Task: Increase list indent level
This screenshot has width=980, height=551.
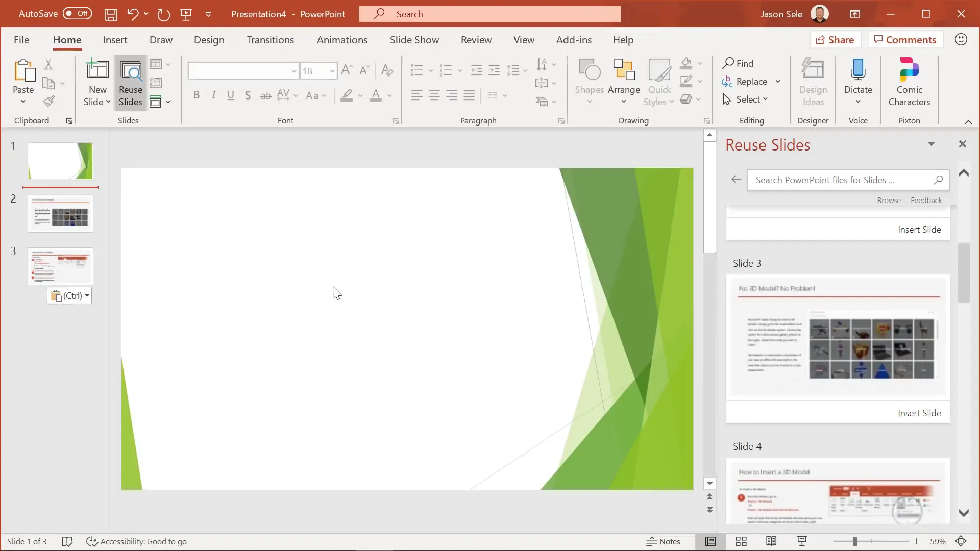Action: pyautogui.click(x=494, y=70)
